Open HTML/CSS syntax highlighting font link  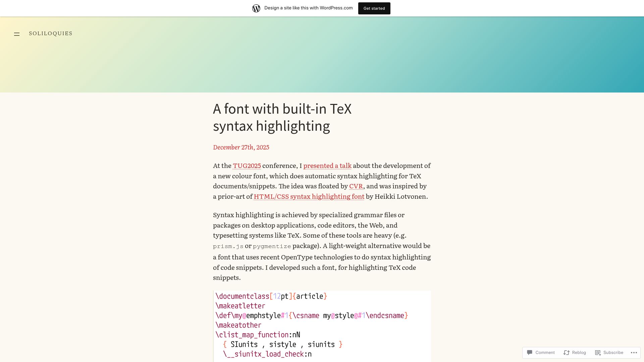tap(309, 196)
